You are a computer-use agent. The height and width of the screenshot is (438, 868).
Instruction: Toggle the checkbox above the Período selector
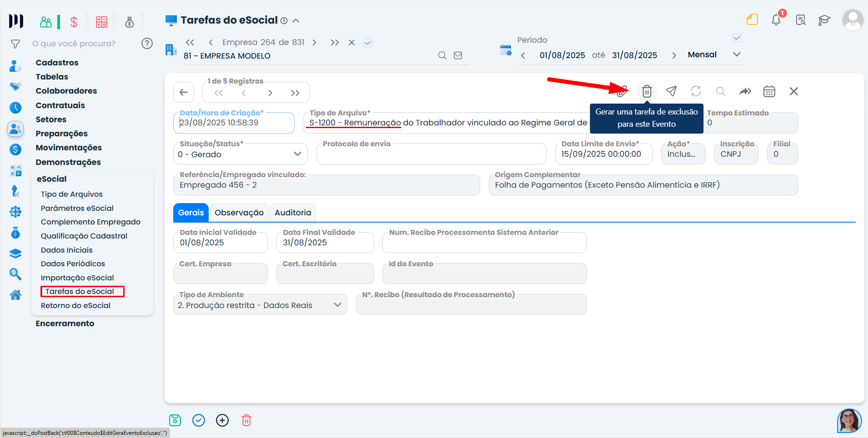coord(737,38)
